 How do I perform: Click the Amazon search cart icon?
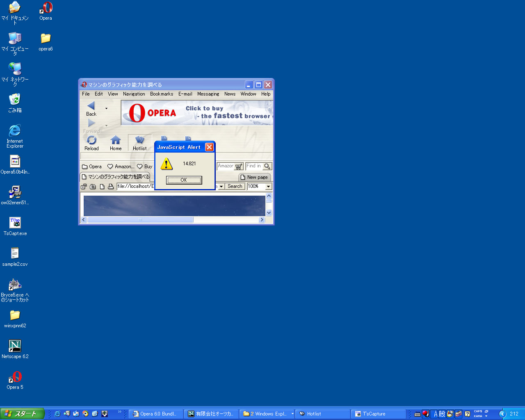239,166
